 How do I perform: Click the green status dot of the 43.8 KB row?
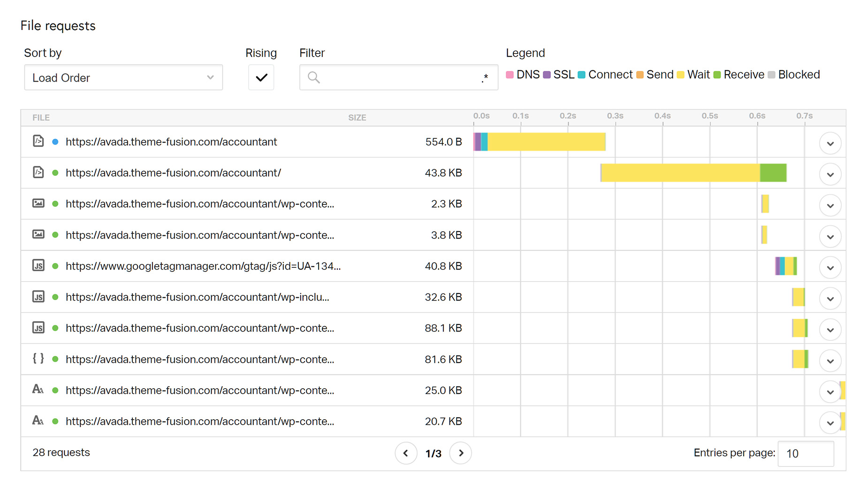55,173
